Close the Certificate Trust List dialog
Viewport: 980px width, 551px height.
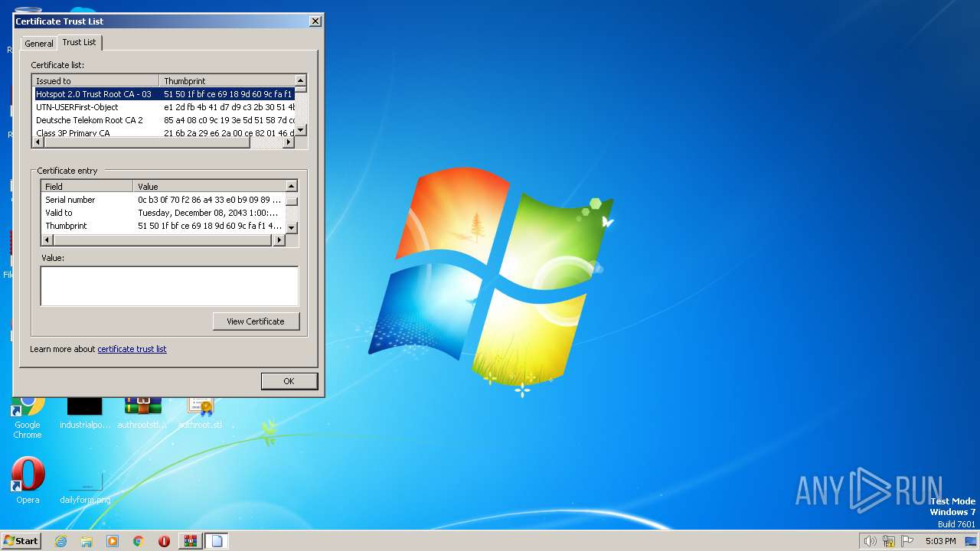tap(315, 21)
